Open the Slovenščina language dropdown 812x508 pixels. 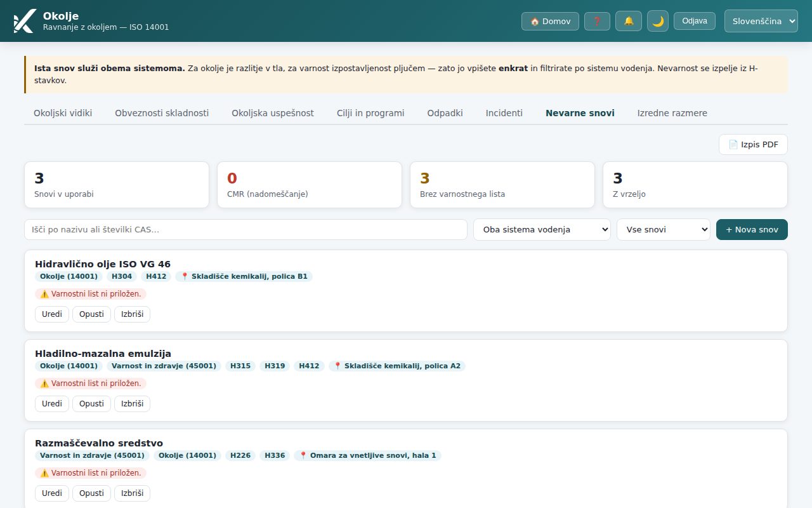[761, 21]
